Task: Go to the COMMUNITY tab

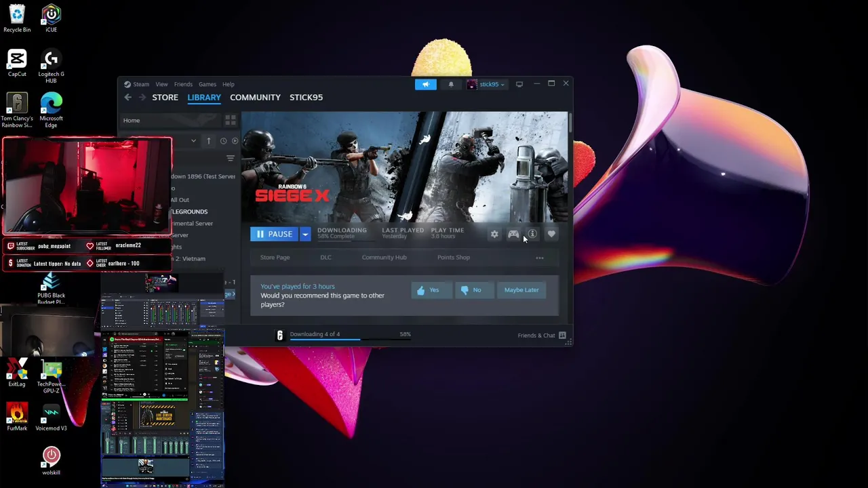Action: click(x=255, y=97)
